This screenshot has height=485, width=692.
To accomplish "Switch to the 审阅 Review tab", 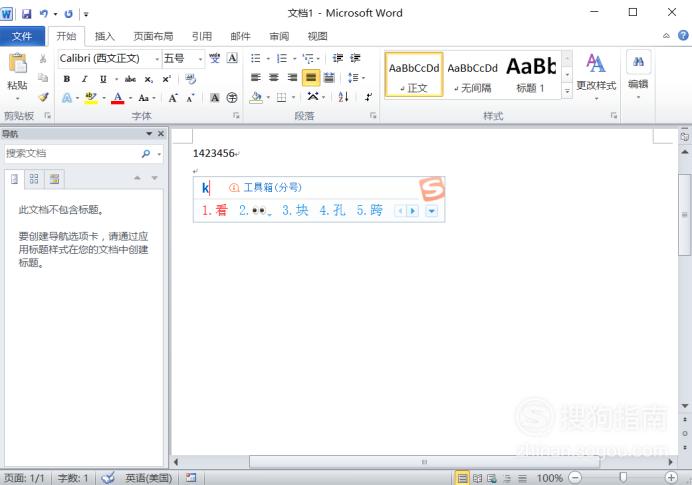I will pyautogui.click(x=279, y=36).
